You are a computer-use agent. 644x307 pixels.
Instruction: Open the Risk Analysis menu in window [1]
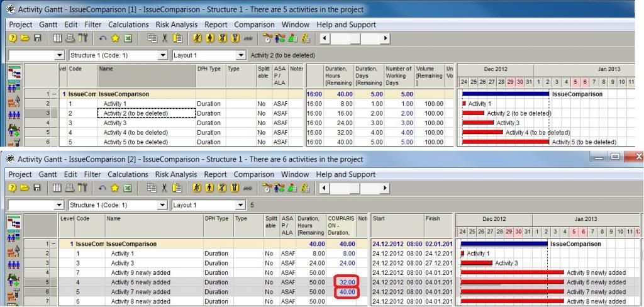[177, 25]
